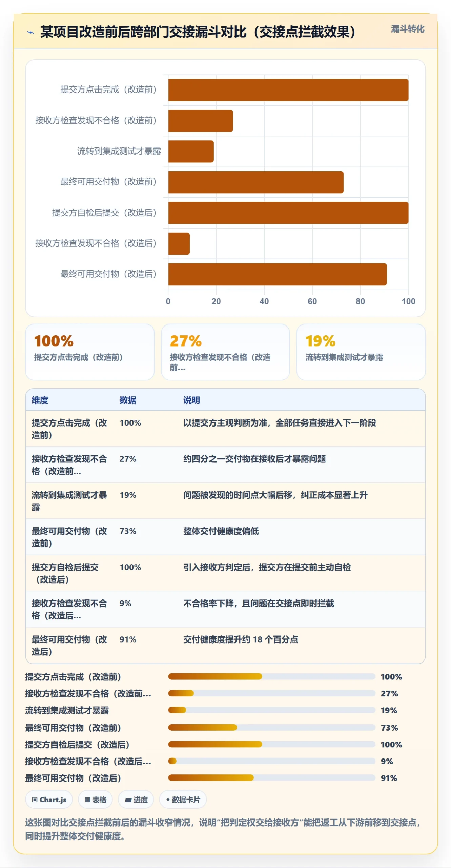Click progress bar for 提交方点击完成(改造前)
This screenshot has height=868, width=451.
pyautogui.click(x=272, y=676)
